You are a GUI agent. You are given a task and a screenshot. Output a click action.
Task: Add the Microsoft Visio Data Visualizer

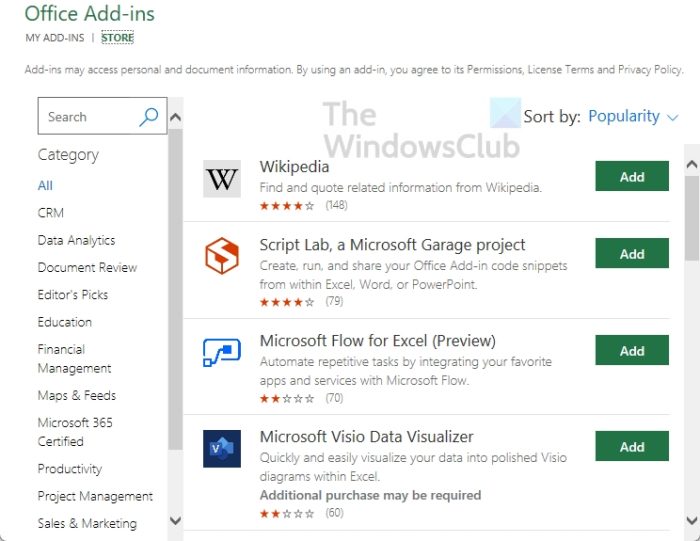[632, 447]
